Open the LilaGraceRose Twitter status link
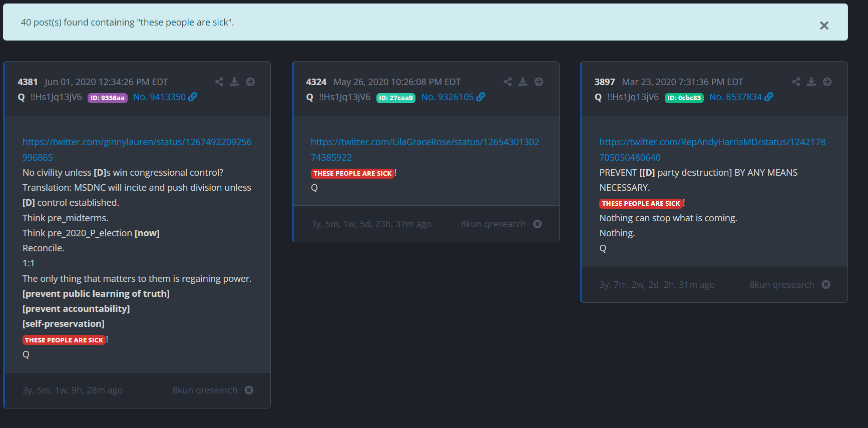This screenshot has width=868, height=428. (425, 150)
